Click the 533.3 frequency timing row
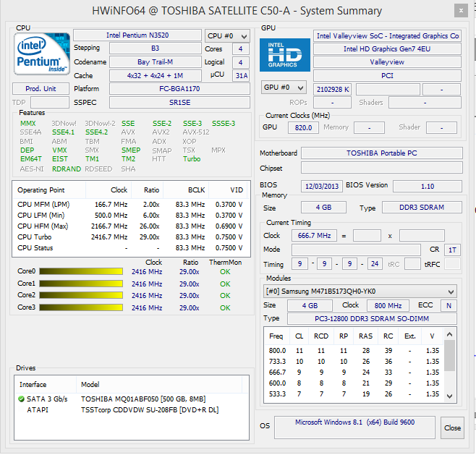 tap(354, 394)
